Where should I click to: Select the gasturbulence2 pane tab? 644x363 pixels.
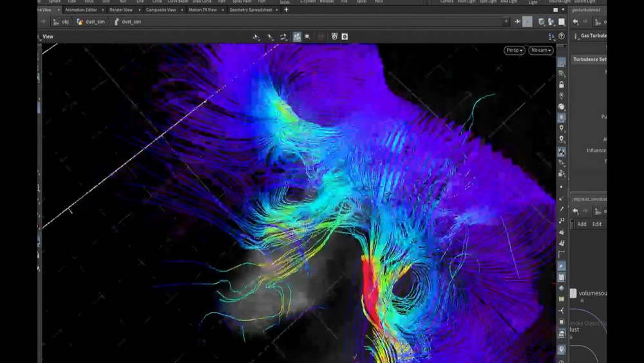point(587,10)
